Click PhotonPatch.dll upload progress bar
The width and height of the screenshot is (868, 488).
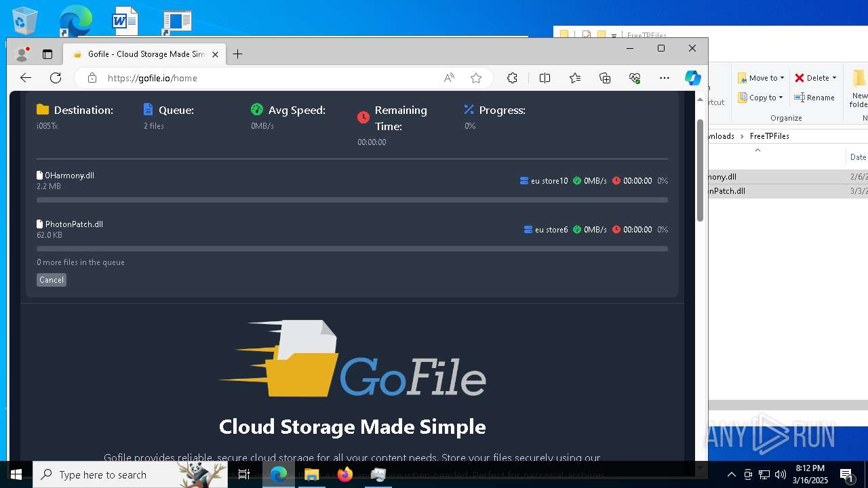352,249
